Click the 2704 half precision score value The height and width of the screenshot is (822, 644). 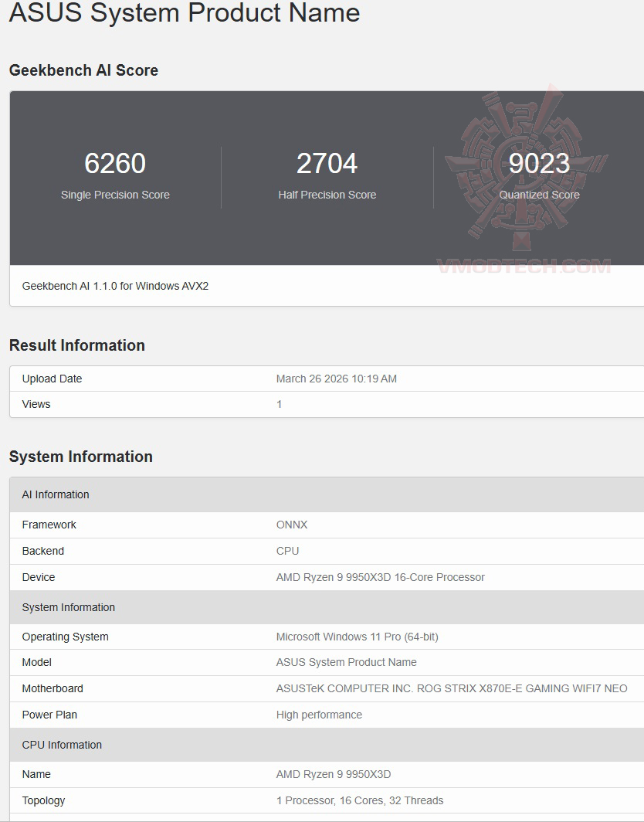coord(327,163)
